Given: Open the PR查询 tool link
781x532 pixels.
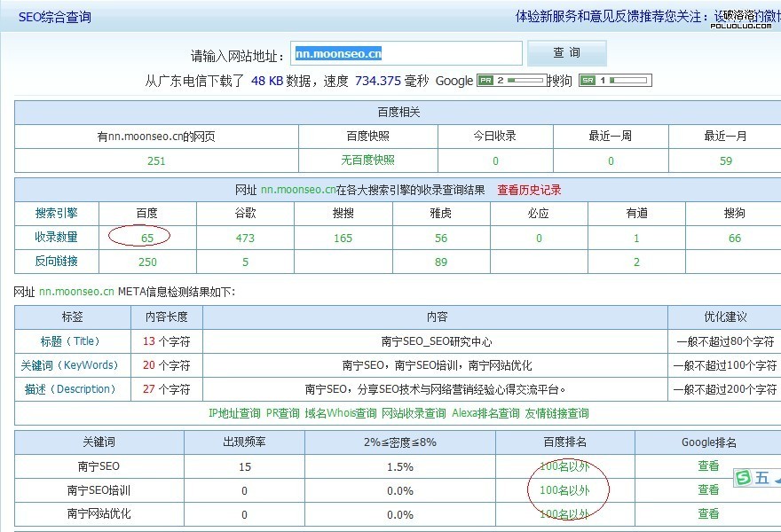Looking at the screenshot, I should coord(282,413).
